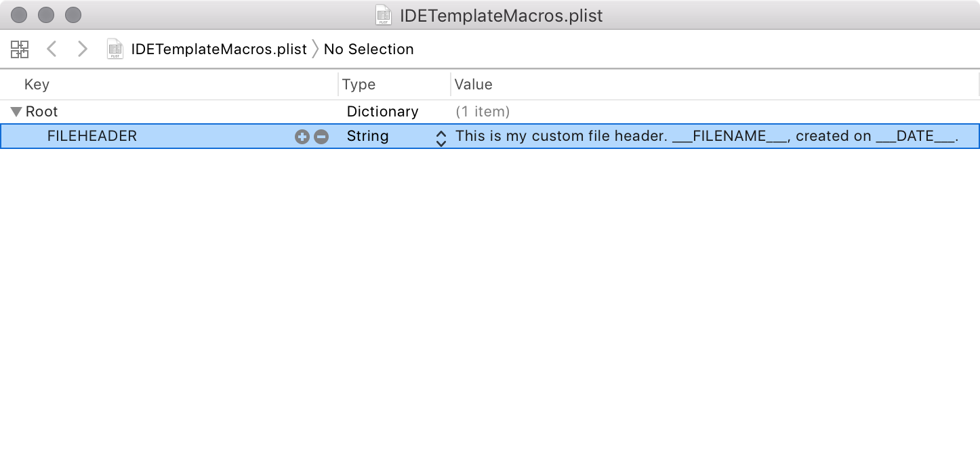
Task: Click the Type column header
Action: (359, 85)
